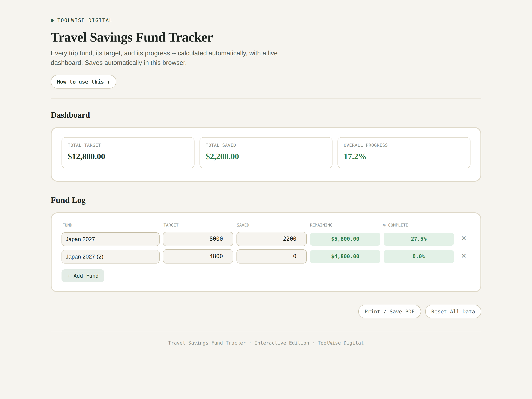Click Reset All Data button

click(453, 312)
